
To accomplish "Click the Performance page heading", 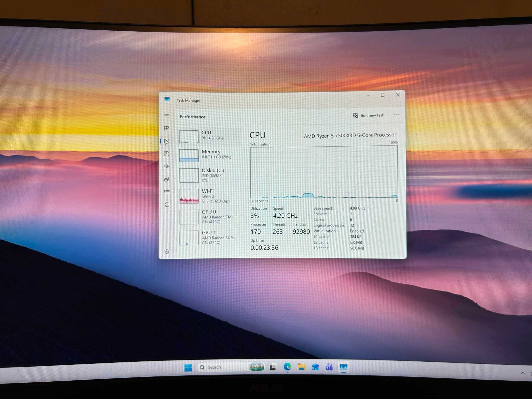I will click(x=192, y=117).
